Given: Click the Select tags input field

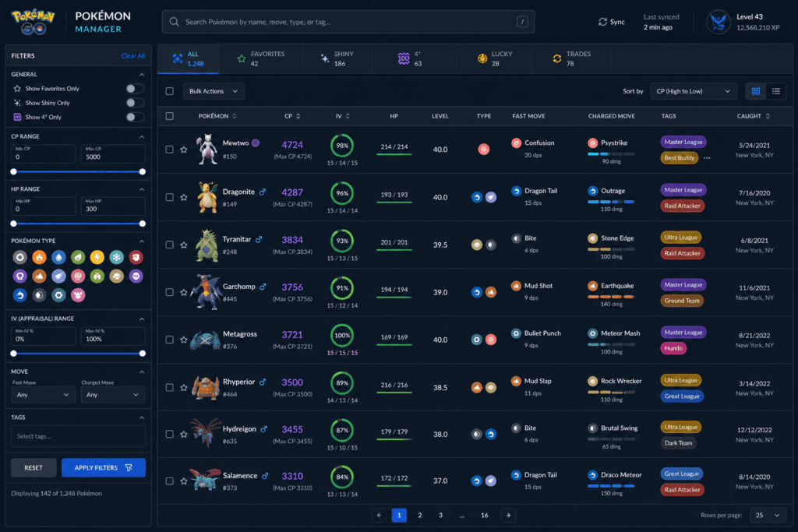Looking at the screenshot, I should coord(78,436).
